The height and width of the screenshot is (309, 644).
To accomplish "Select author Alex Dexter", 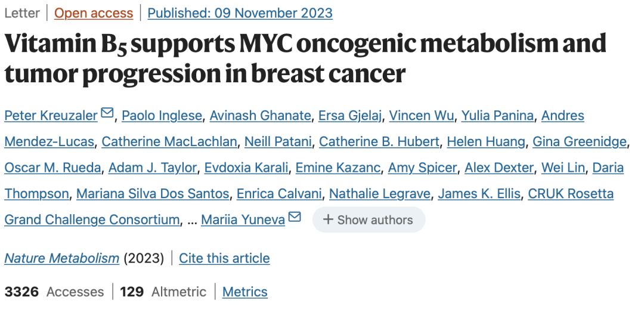I will (x=499, y=168).
